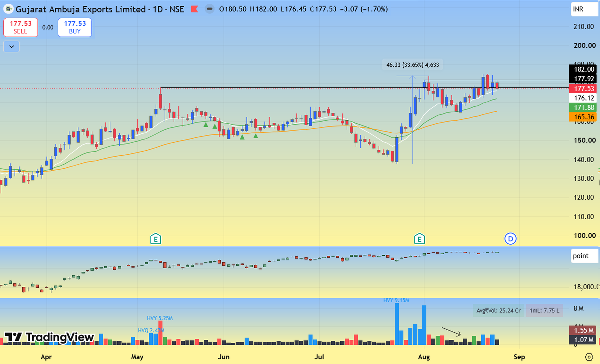Screen dimensions: 600x364
Task: Click the Sep label on time axis
Action: (x=519, y=357)
